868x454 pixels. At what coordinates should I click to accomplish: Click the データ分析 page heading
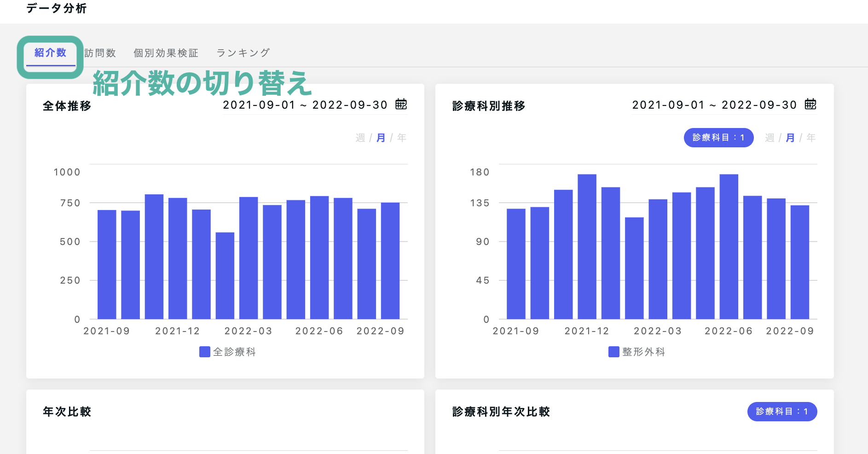tap(56, 8)
